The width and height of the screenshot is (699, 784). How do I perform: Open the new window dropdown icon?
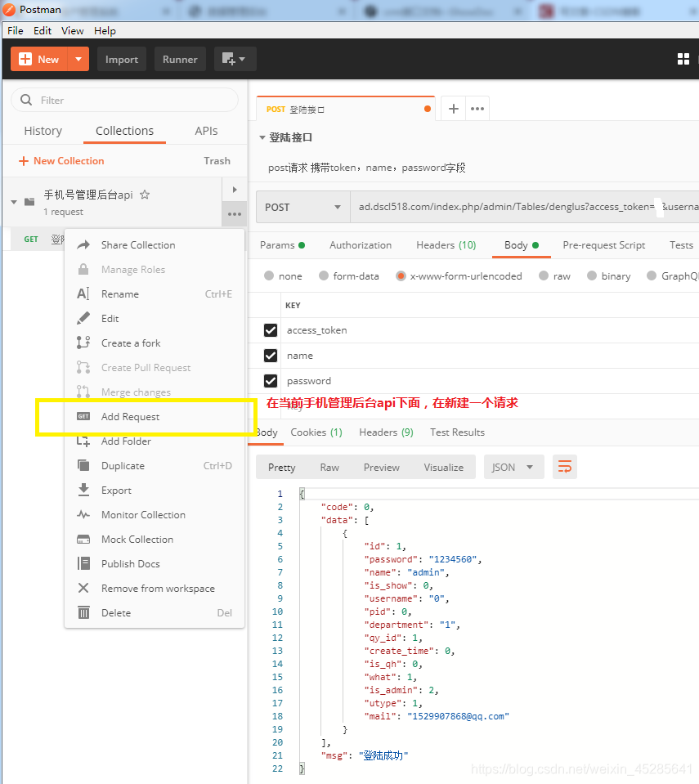235,59
